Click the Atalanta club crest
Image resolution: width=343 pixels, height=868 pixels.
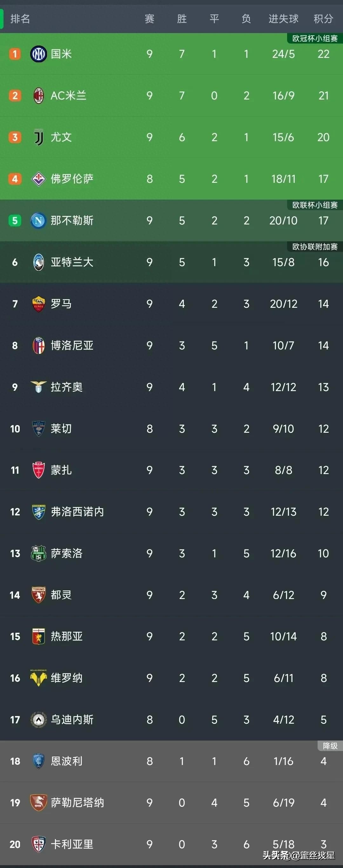[38, 262]
